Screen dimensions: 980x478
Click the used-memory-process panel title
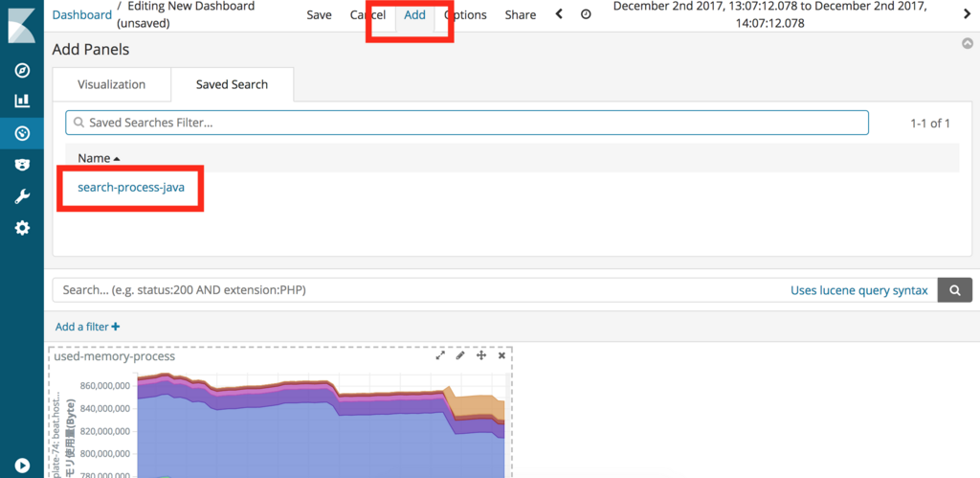click(x=115, y=356)
